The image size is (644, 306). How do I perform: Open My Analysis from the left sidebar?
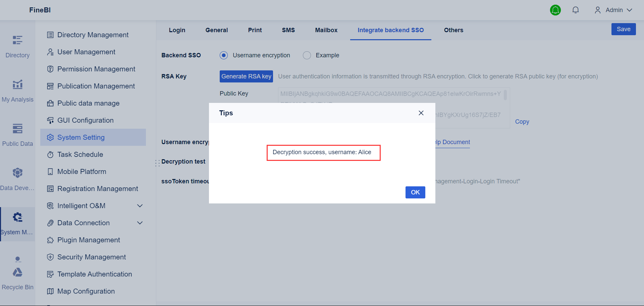pos(17,90)
